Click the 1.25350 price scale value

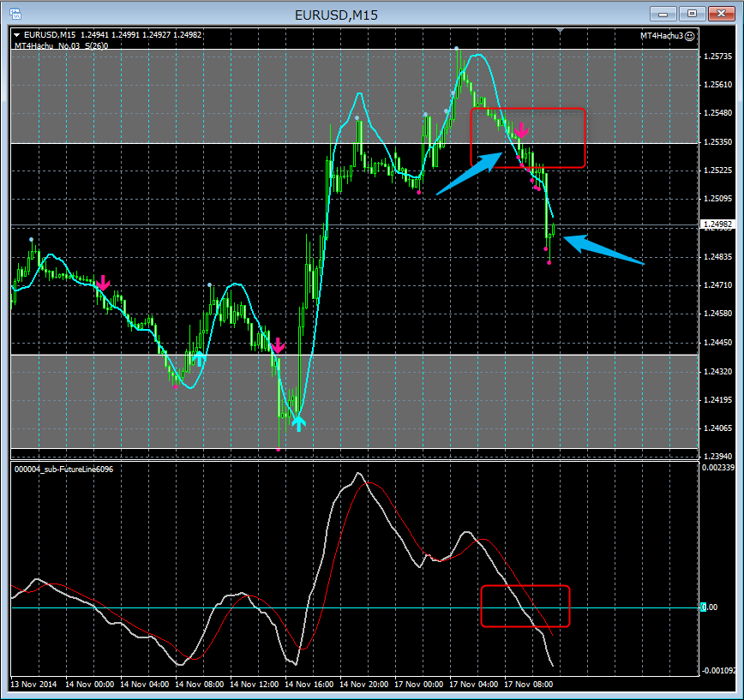717,142
